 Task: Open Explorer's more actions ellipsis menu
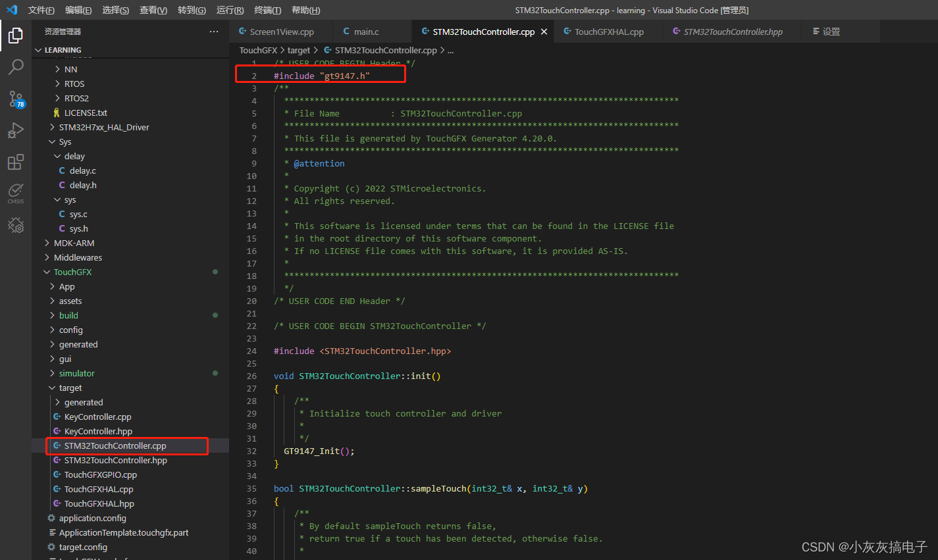(x=214, y=32)
